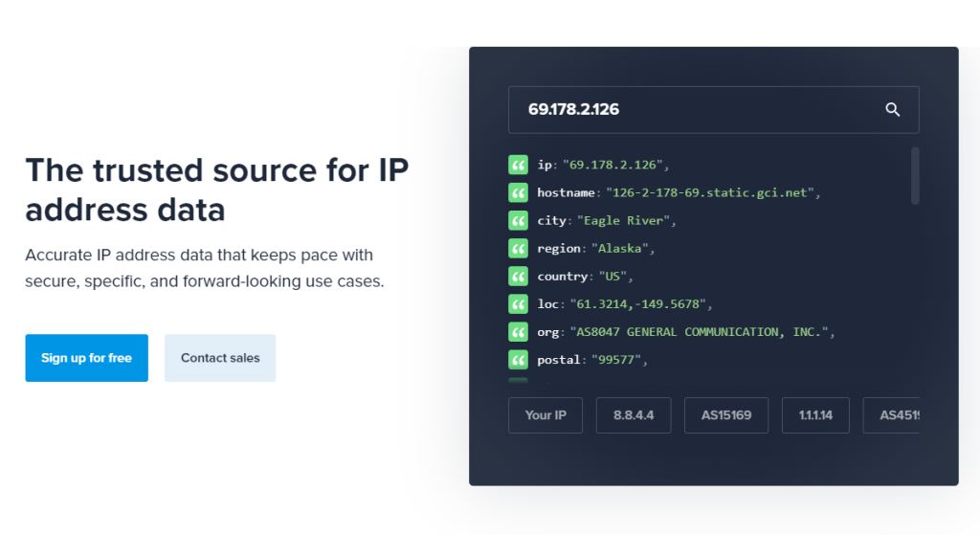Viewport: 980px width, 535px height.
Task: Click the quote icon beside the city row
Action: coord(518,221)
